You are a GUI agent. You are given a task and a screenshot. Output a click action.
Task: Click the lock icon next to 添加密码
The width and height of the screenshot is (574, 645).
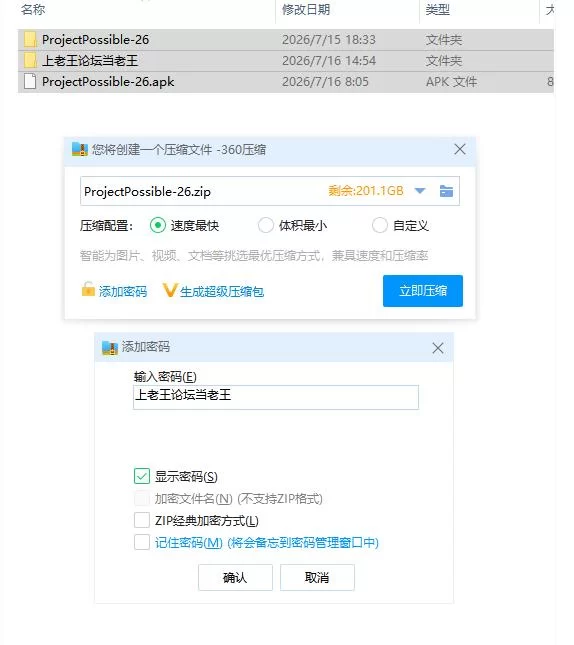click(x=88, y=289)
